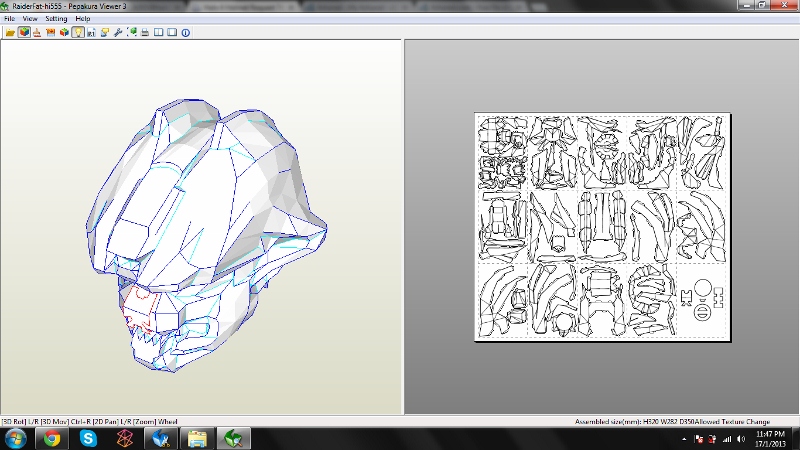This screenshot has width=800, height=450.
Task: Open Google Chrome from the taskbar
Action: pyautogui.click(x=51, y=439)
